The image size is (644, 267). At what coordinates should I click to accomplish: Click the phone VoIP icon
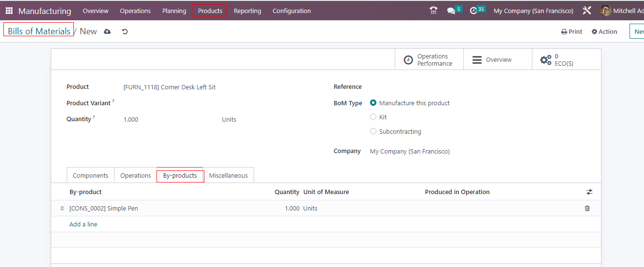[x=433, y=11]
